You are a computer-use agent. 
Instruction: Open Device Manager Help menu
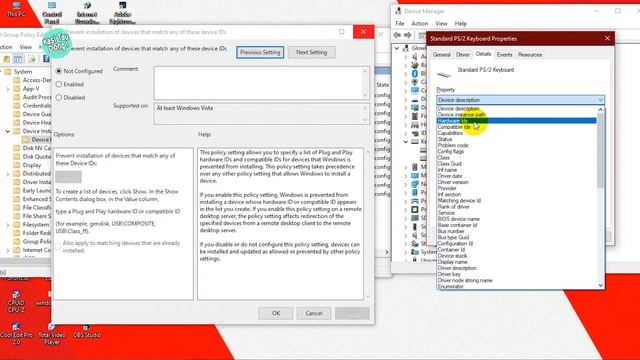(x=460, y=24)
